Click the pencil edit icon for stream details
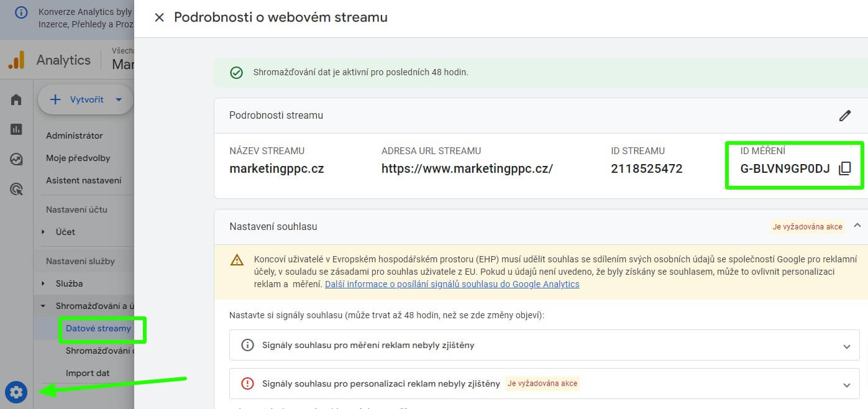The image size is (868, 409). pos(844,116)
